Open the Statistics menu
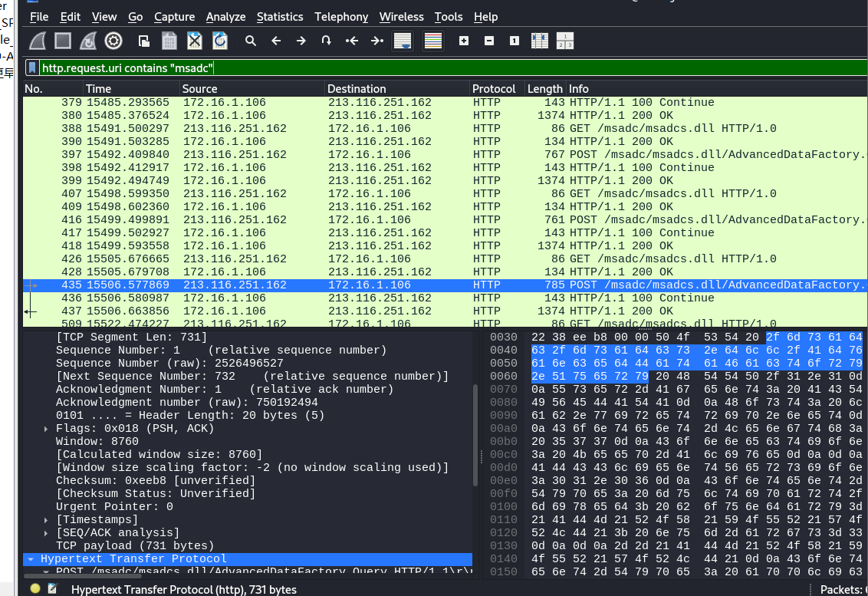The image size is (868, 596). (280, 17)
